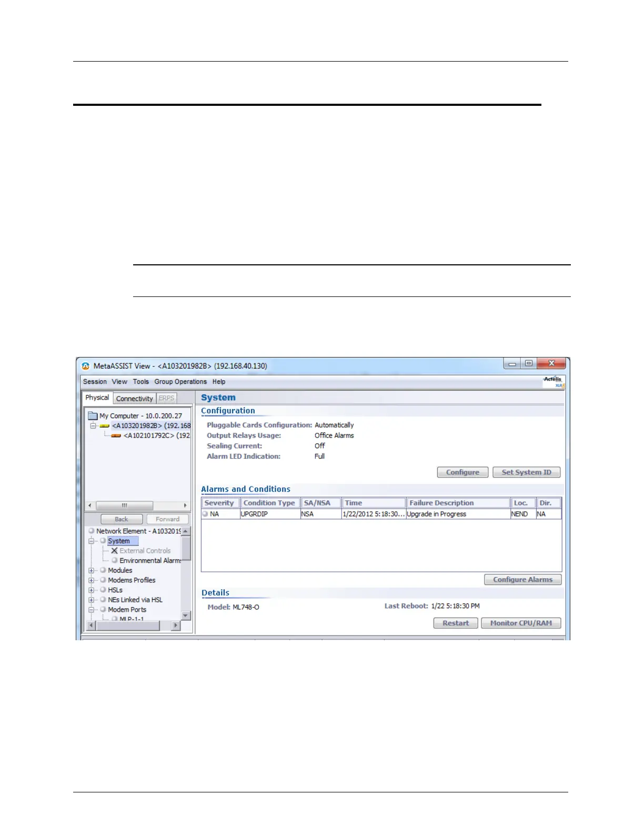
Task: Click the My Computer folder icon
Action: click(93, 415)
